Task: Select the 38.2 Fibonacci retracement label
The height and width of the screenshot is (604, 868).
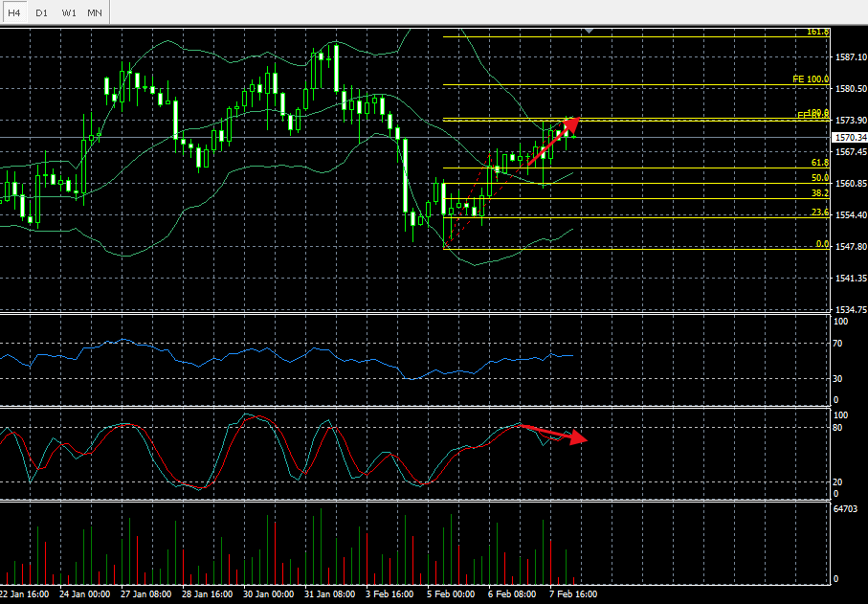Action: (x=820, y=193)
